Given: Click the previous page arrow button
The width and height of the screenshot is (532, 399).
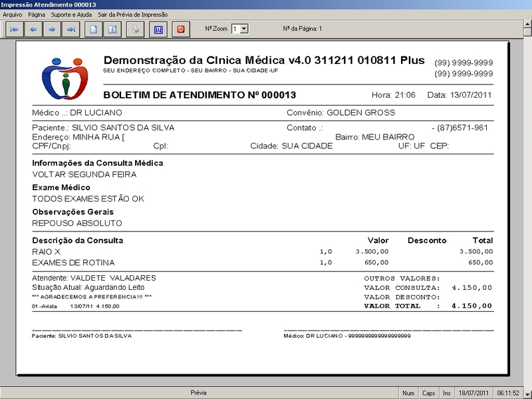Looking at the screenshot, I should (33, 29).
